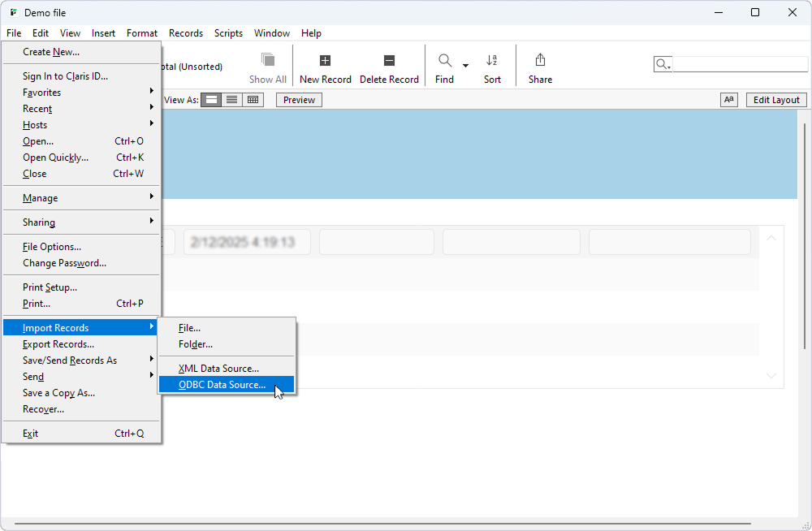Choose Close from the File menu
The image size is (812, 531).
[80, 174]
